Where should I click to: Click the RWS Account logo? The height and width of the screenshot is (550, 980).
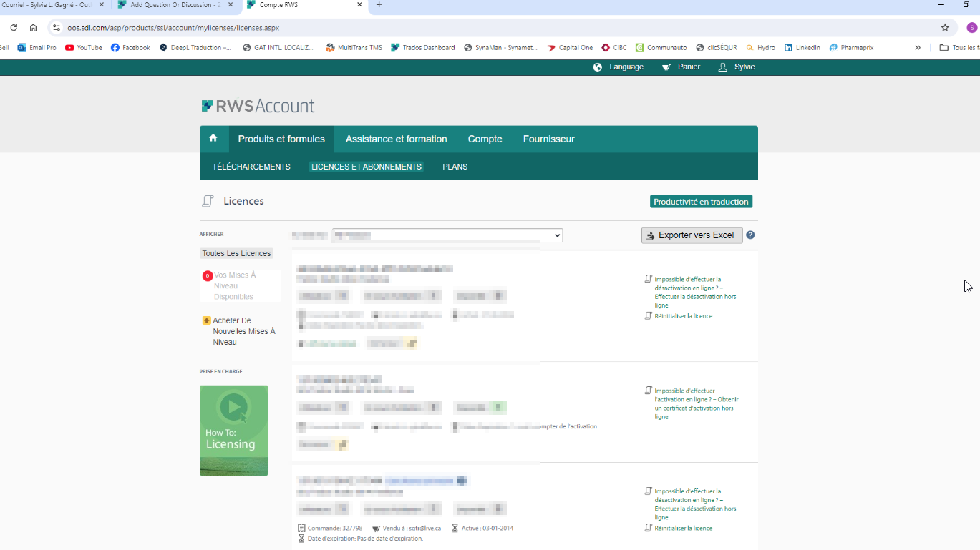258,107
